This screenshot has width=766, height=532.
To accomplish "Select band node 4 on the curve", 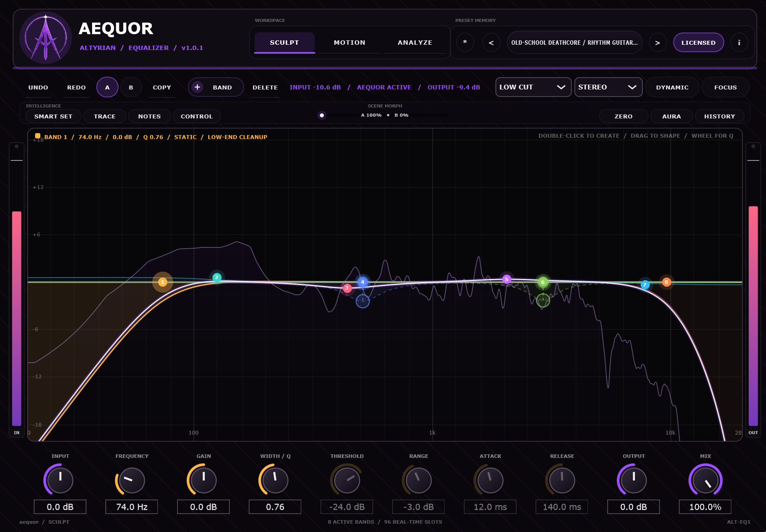I will [x=363, y=282].
